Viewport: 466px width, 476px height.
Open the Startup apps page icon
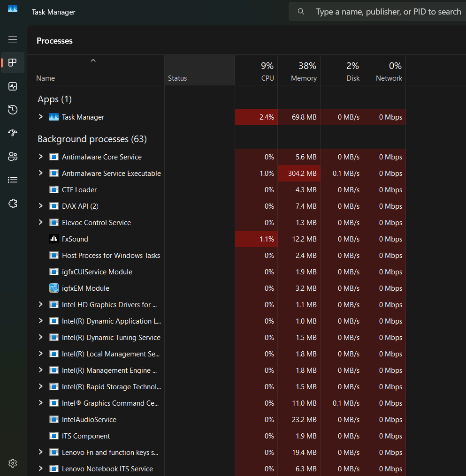[13, 133]
